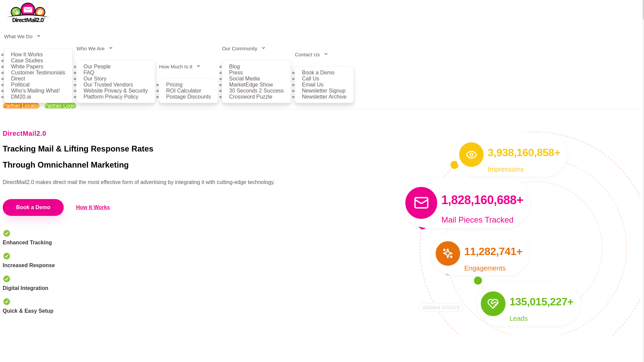Click the pink envelope Mail Pieces icon

pos(421,203)
